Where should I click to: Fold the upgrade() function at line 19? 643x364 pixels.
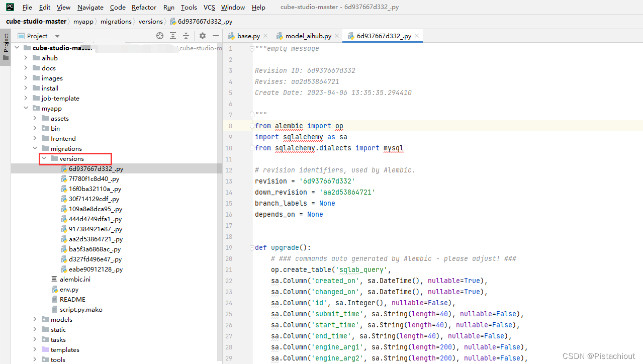tap(251, 247)
